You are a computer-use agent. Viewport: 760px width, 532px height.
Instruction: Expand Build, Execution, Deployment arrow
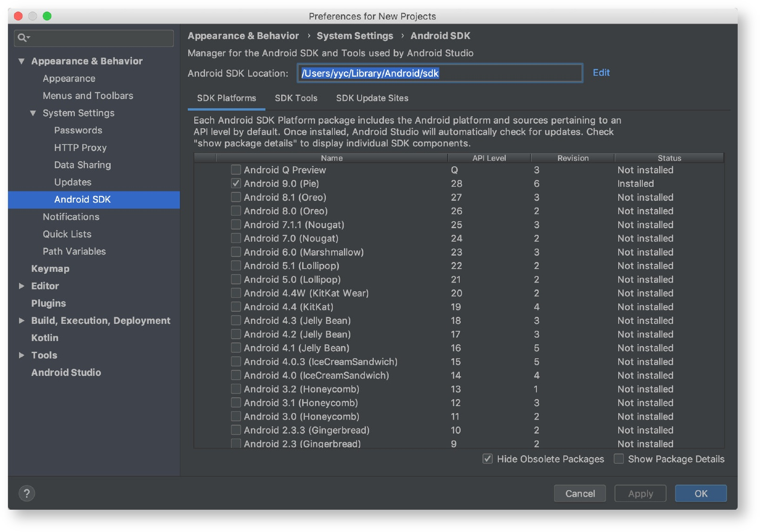tap(21, 320)
